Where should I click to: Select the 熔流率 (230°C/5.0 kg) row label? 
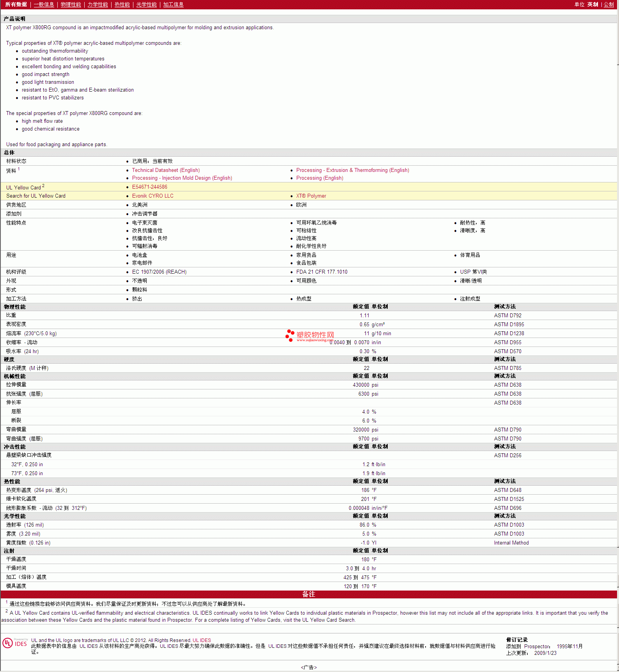31,334
